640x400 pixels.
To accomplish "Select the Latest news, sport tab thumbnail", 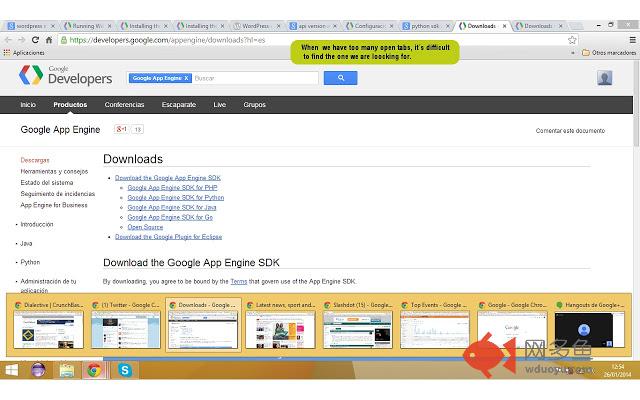I will click(x=280, y=326).
